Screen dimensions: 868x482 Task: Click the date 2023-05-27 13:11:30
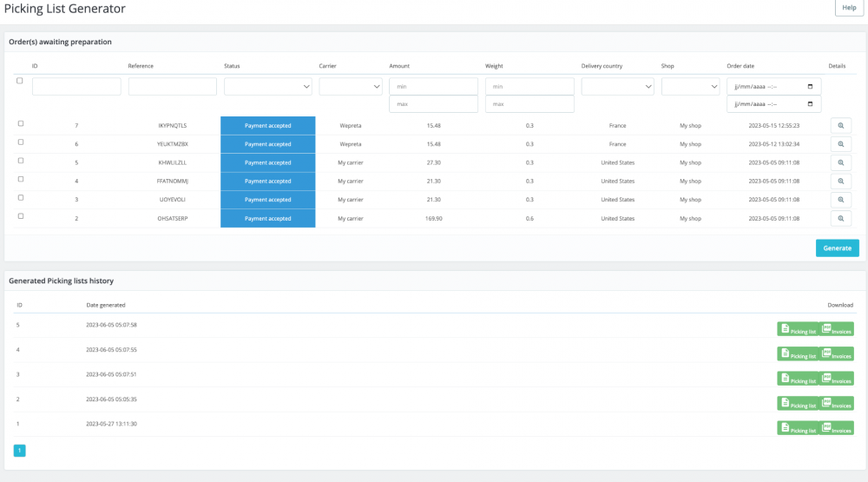[x=111, y=424]
